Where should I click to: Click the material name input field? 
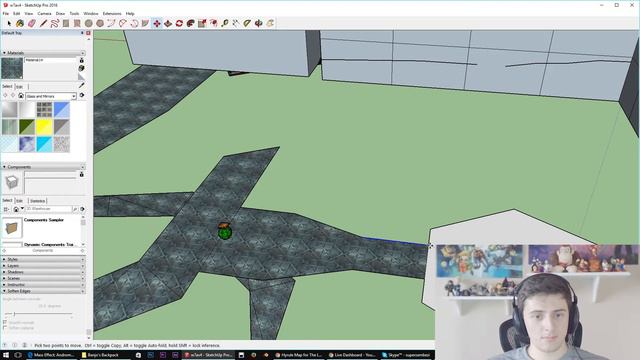click(51, 60)
